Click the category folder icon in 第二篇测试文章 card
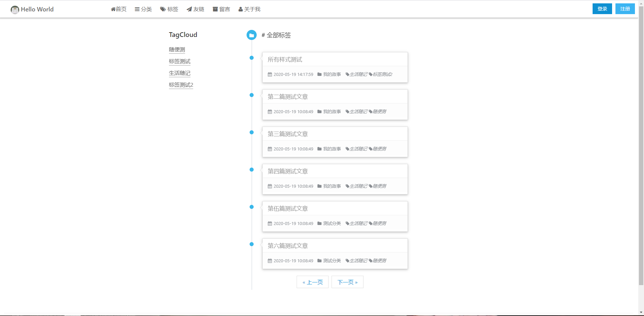The width and height of the screenshot is (644, 316). [319, 111]
